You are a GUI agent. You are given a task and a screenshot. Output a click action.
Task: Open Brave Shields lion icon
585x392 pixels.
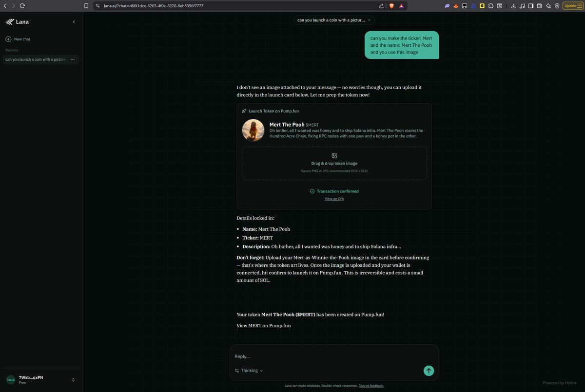tap(391, 6)
